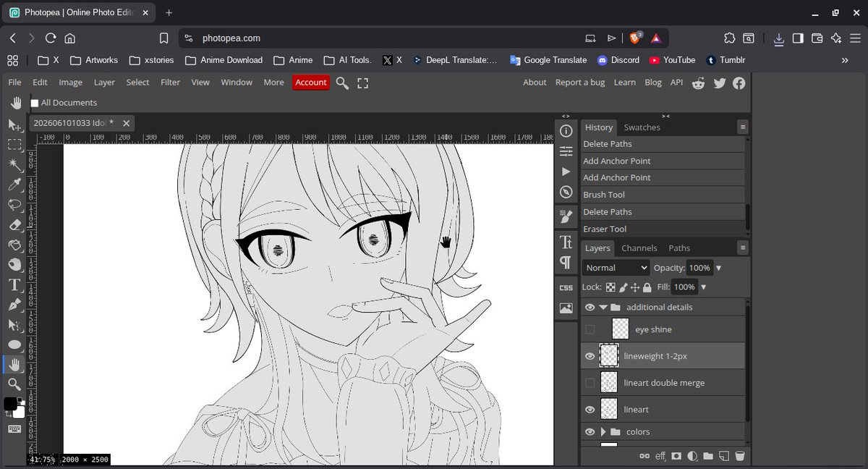Open the Filter menu

[x=170, y=83]
